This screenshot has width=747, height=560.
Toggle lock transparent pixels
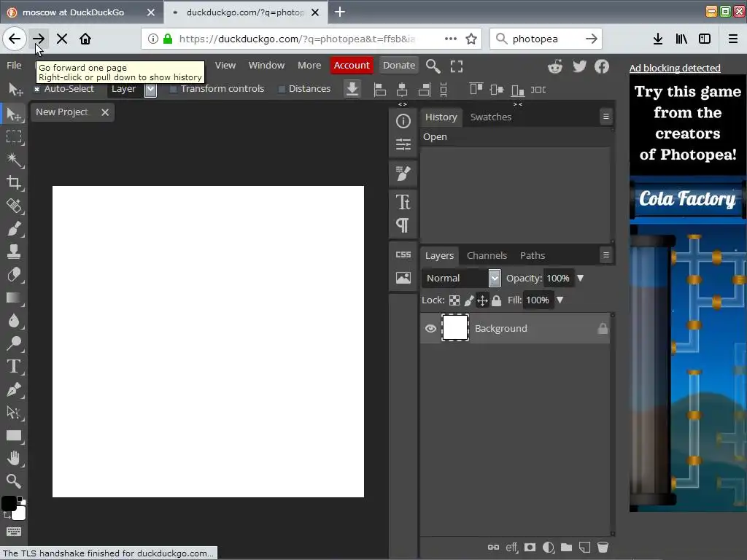click(454, 300)
